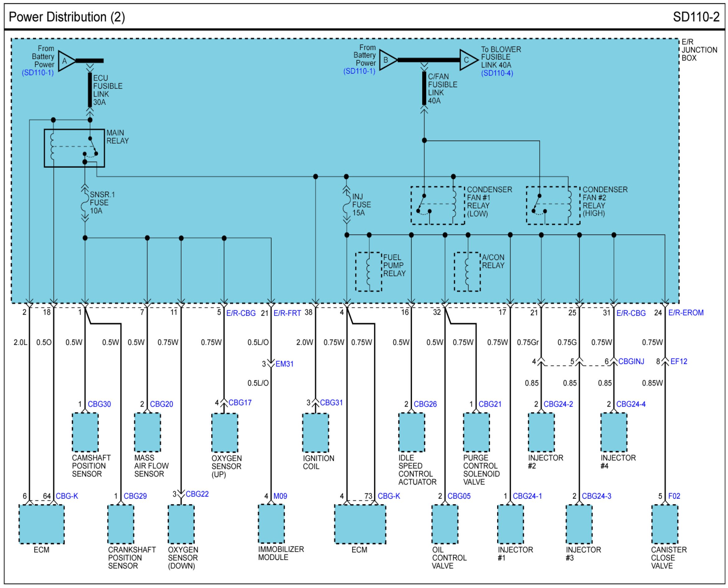728x588 pixels.
Task: Click the CBG30 connector label
Action: pos(99,404)
